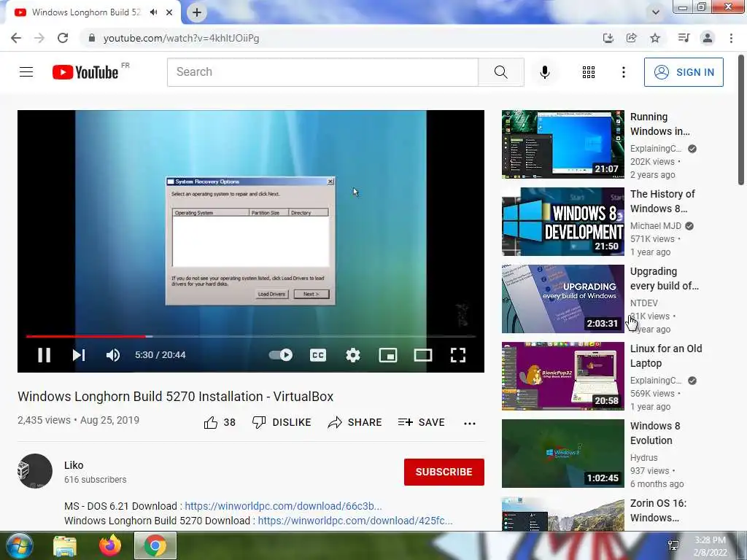Open YouTube settings three-dot menu
This screenshot has width=747, height=560.
coord(623,72)
